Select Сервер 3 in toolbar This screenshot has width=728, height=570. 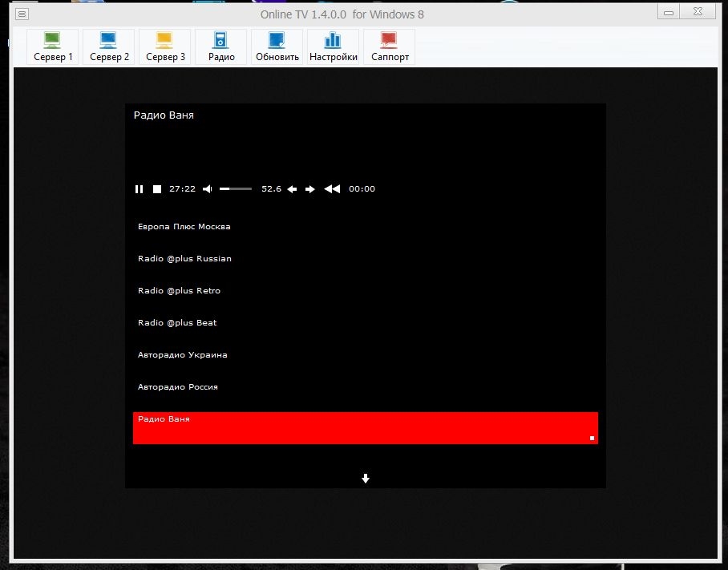(165, 46)
